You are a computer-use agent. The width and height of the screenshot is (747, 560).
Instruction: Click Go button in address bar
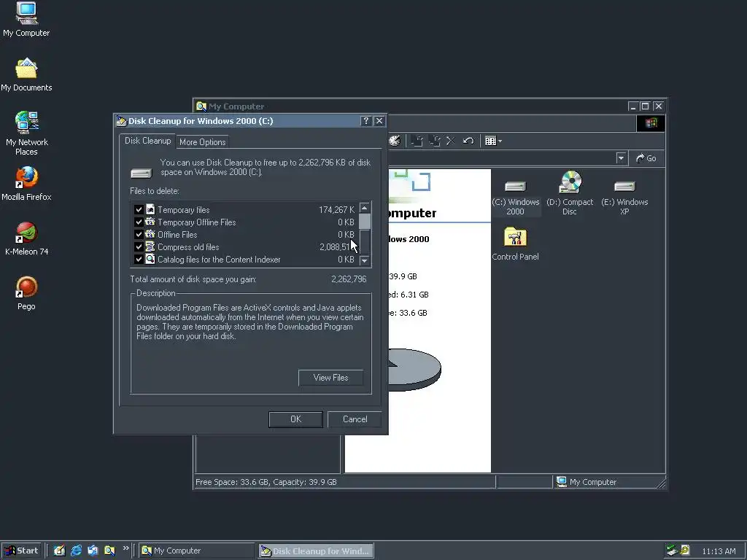[x=646, y=158]
